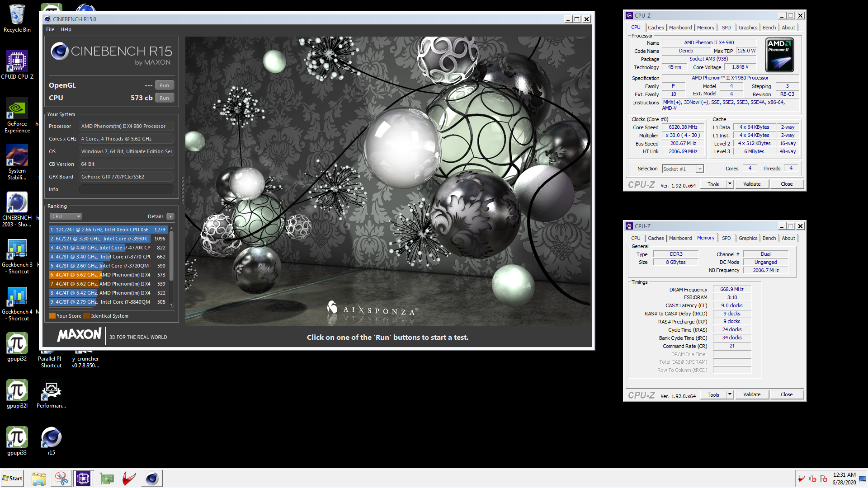
Task: Open the gpupi32l desktop icon
Action: point(17,394)
